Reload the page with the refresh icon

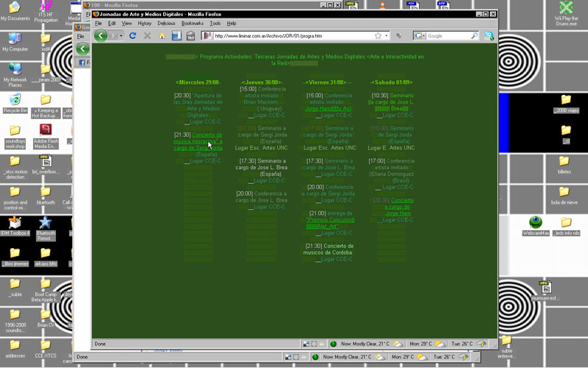tap(132, 35)
